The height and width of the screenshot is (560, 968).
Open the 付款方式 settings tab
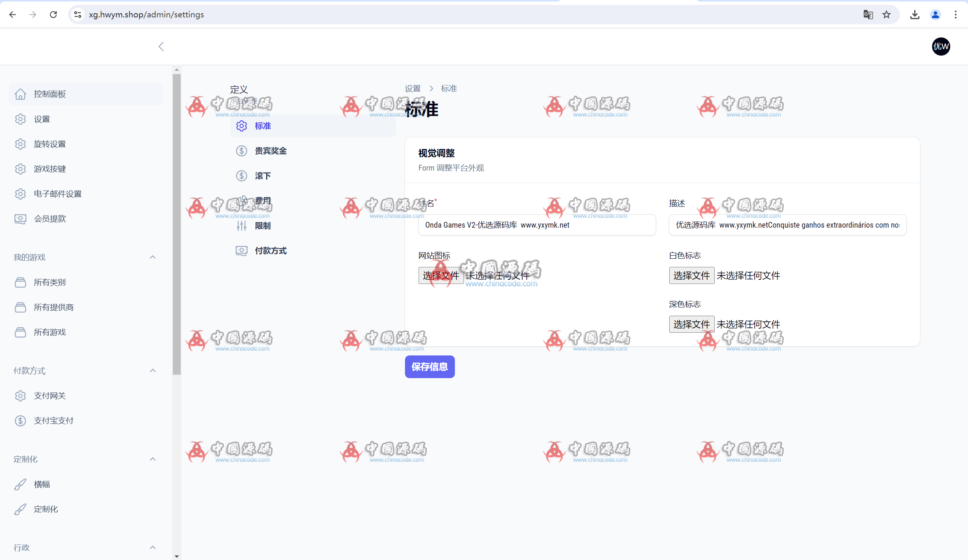click(x=270, y=251)
